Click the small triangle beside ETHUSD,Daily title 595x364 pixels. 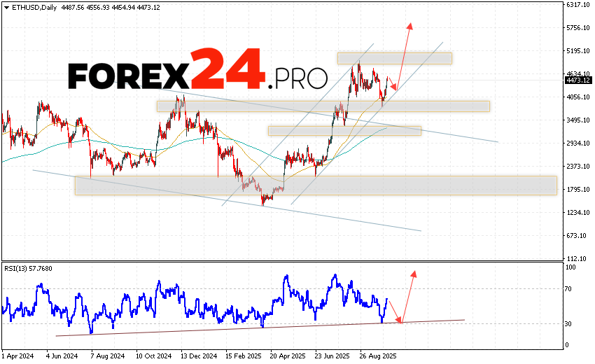6,7
